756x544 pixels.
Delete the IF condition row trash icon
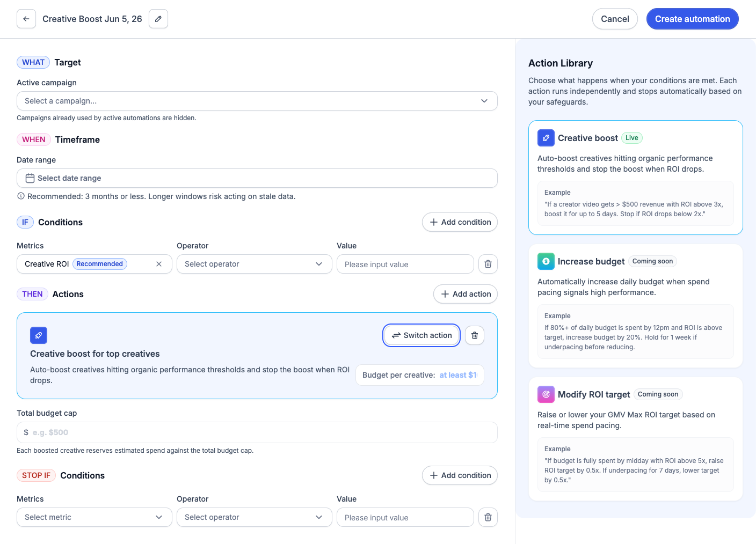click(x=488, y=264)
